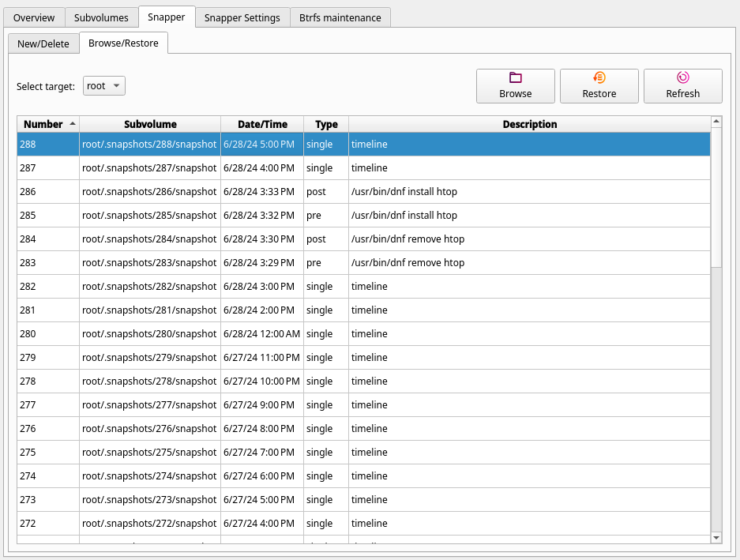Sort by the Number column header

[x=48, y=124]
